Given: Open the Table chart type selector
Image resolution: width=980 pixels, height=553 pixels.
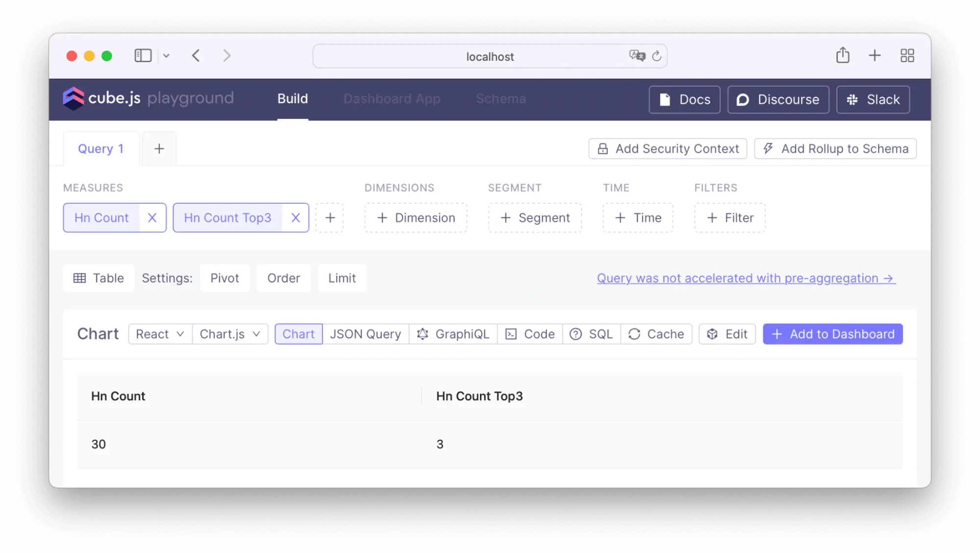Looking at the screenshot, I should click(x=99, y=278).
